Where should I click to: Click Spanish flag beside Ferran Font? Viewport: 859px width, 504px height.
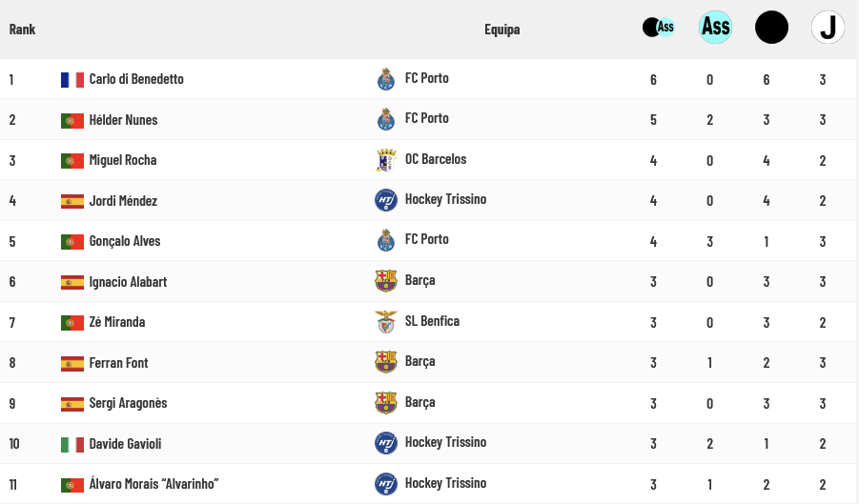(72, 364)
